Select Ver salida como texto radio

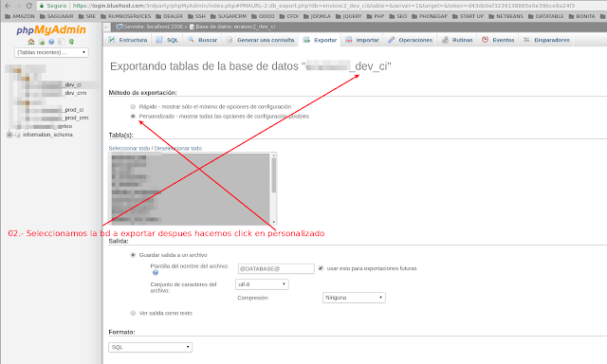[x=133, y=313]
